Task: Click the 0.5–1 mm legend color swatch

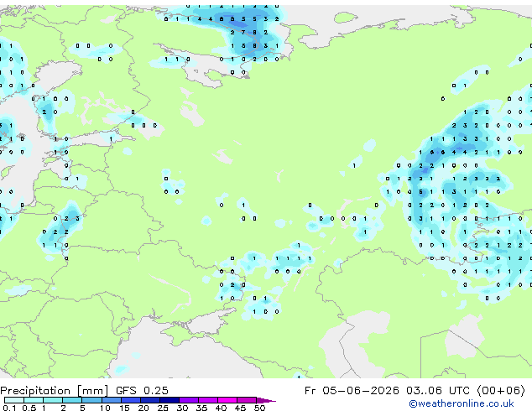Action: (34, 400)
